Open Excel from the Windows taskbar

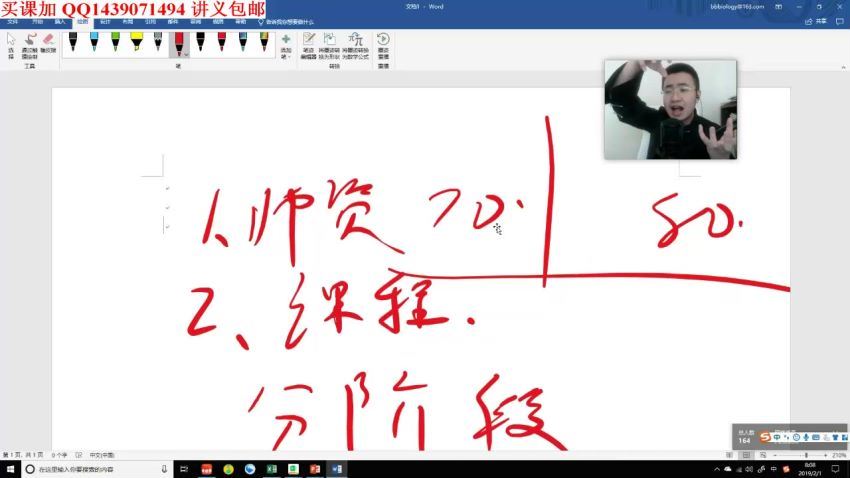(271, 469)
